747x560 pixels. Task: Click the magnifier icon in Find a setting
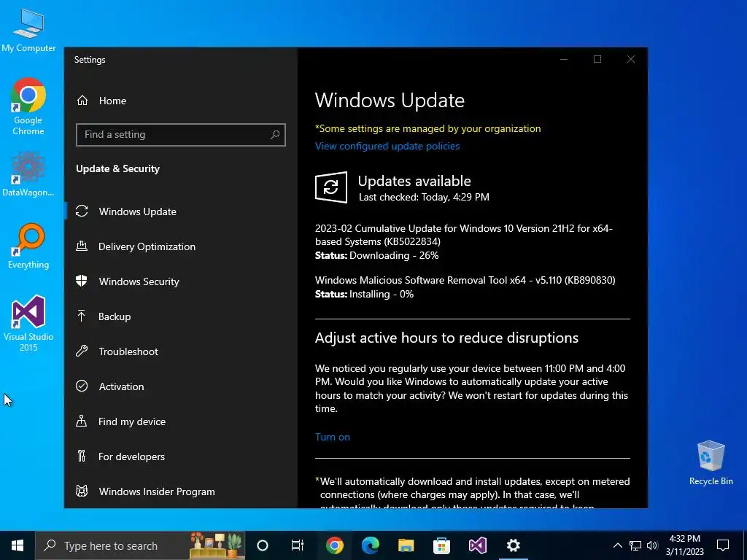pos(275,135)
